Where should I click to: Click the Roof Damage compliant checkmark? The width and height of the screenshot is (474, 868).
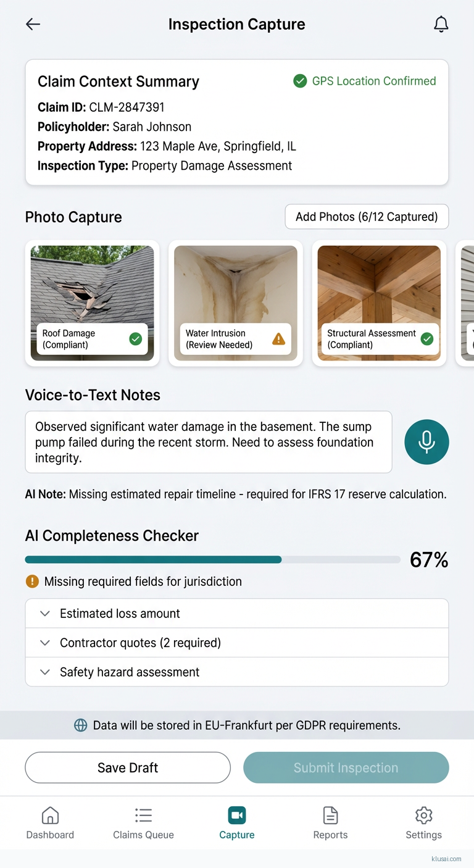click(x=136, y=339)
